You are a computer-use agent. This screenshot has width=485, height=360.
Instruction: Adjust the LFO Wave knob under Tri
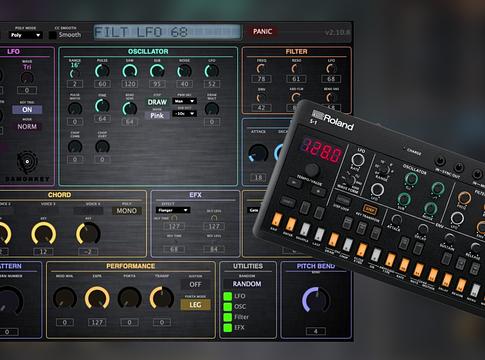point(27,79)
